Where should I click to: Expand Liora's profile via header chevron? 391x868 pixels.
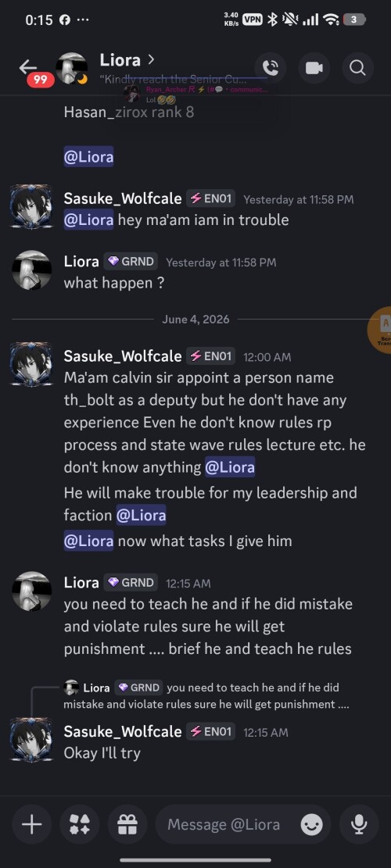click(x=151, y=59)
